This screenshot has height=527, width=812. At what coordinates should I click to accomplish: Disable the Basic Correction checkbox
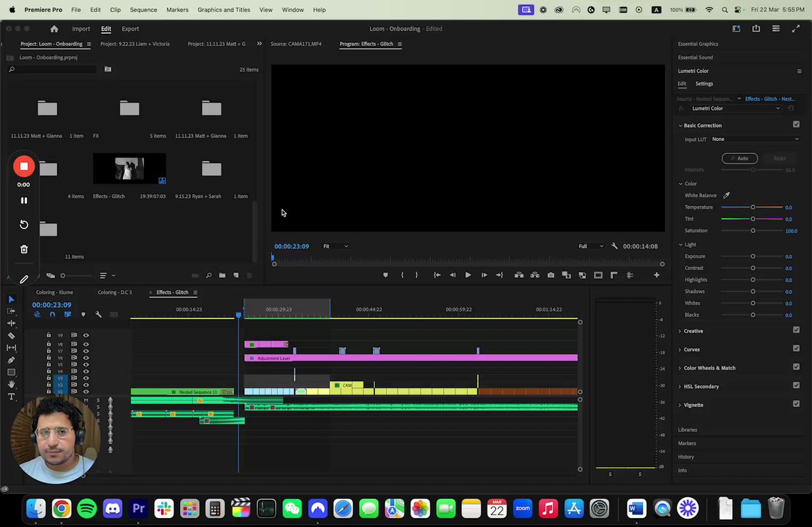pos(796,125)
